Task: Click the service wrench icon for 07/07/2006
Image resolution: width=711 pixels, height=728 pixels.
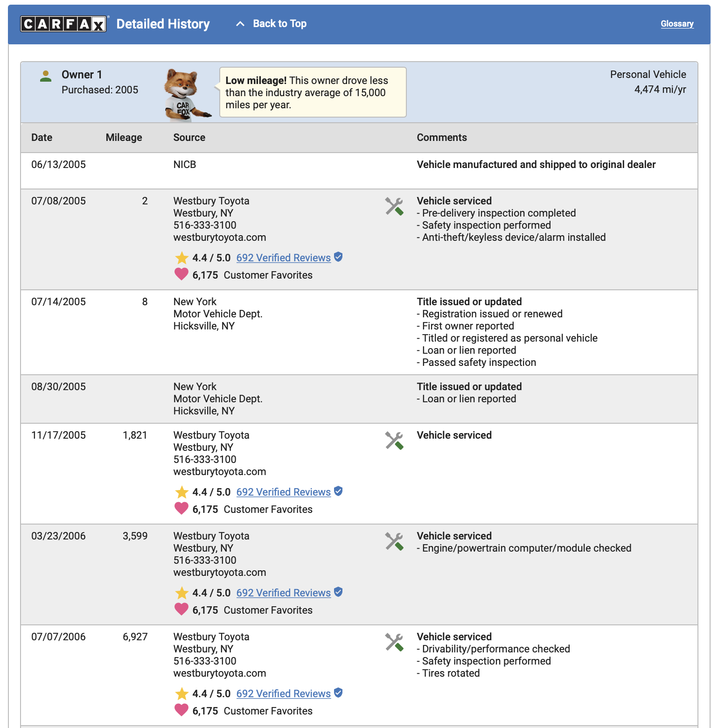Action: click(x=394, y=642)
